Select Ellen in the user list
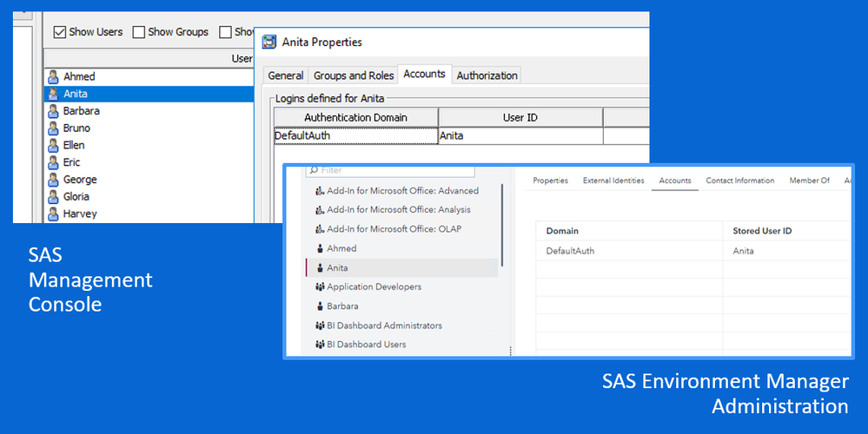 (74, 146)
